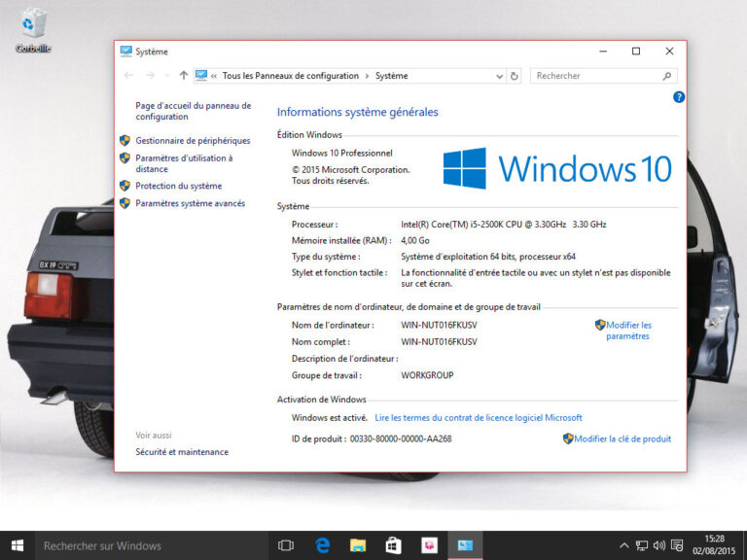This screenshot has width=747, height=560.
Task: Open 'Protection du système' in sidebar
Action: pos(178,186)
